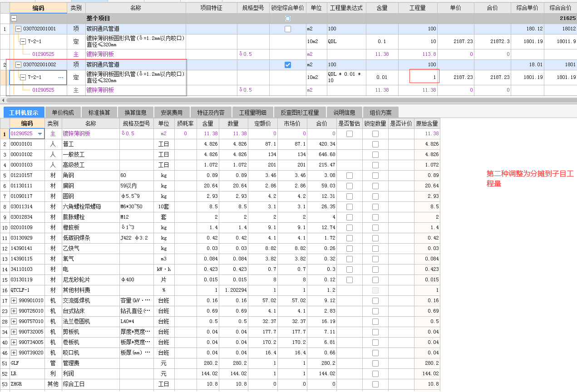Toggle 是否暂估 checkbox for 尼龙砂轮片 row
The width and height of the screenshot is (577, 392).
(350, 280)
